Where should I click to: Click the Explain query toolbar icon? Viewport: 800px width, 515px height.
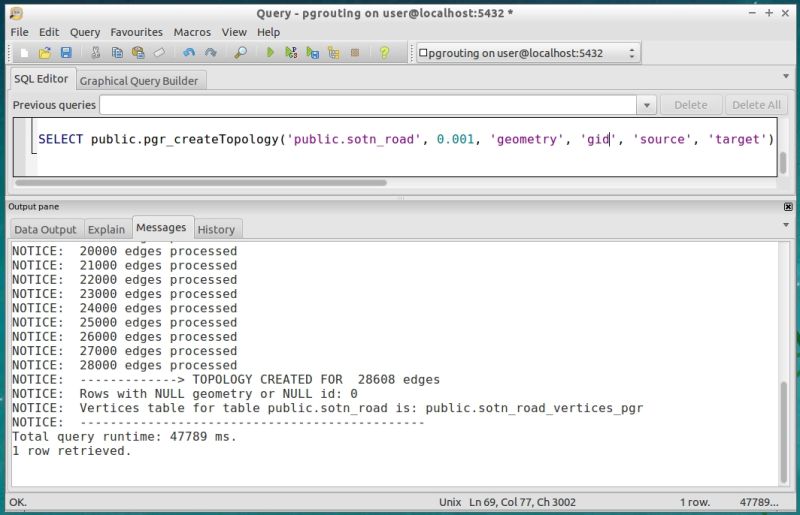[334, 53]
